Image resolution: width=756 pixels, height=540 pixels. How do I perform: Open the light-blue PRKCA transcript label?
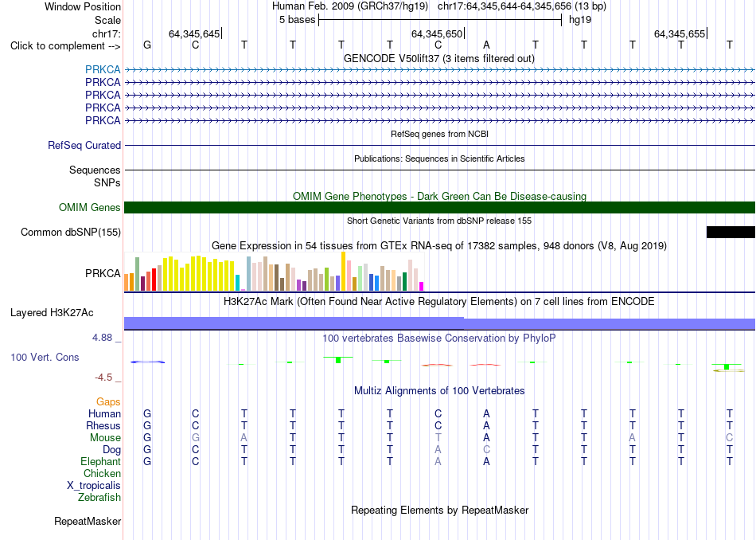(x=103, y=69)
